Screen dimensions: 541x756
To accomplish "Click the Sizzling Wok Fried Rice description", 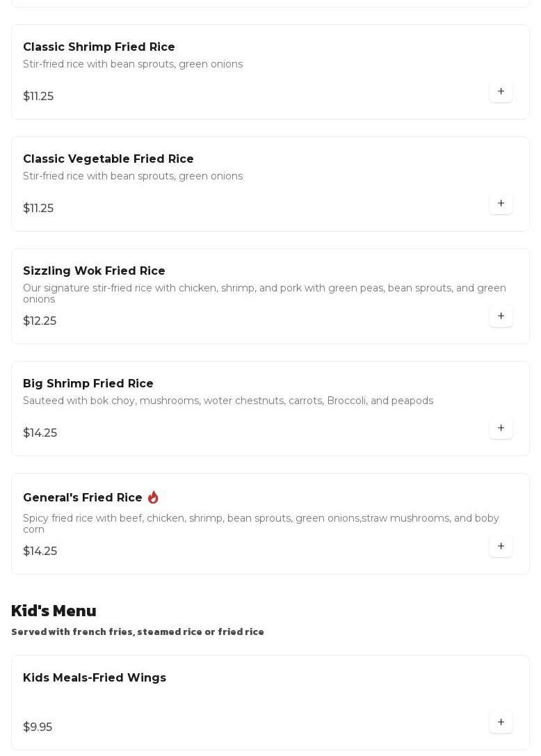I will pyautogui.click(x=264, y=293).
